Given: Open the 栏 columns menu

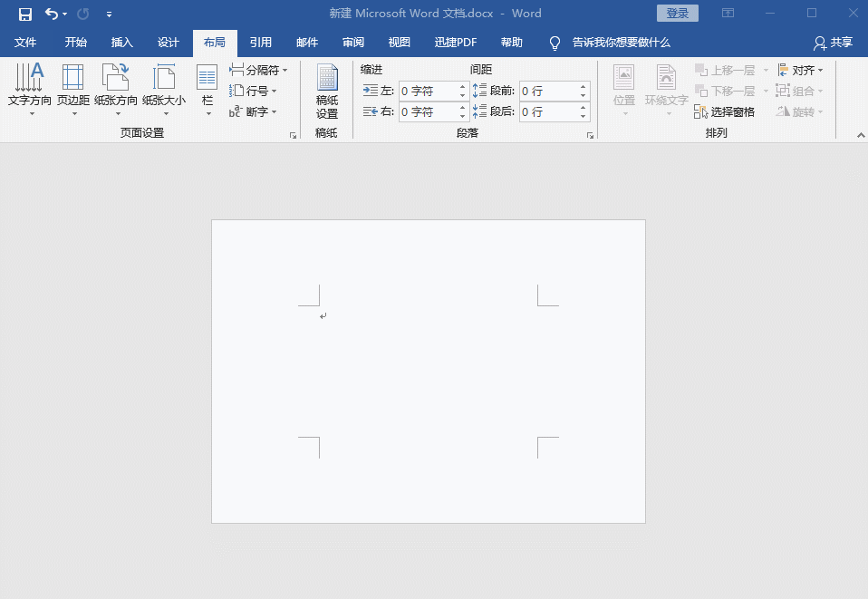Looking at the screenshot, I should [x=207, y=89].
